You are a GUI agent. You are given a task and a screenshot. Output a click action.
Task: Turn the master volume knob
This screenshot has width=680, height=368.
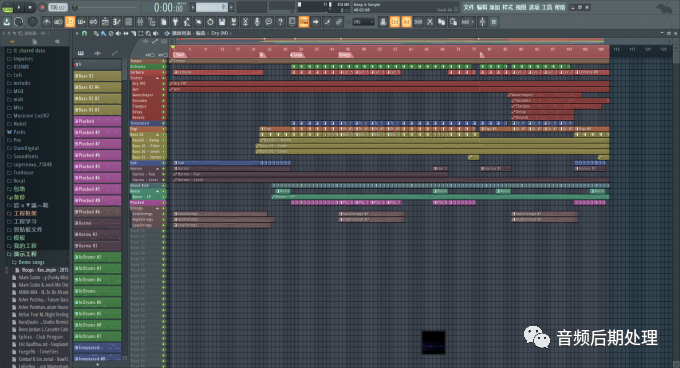(18, 22)
